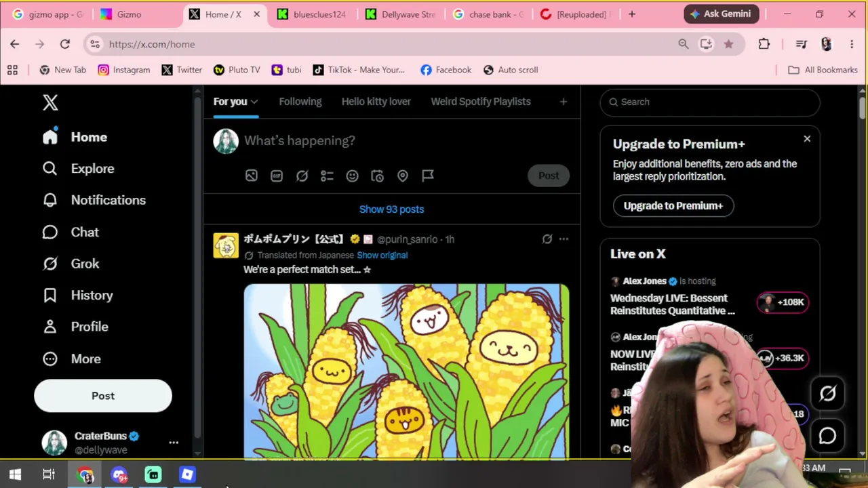The image size is (868, 488).
Task: Close the Home / X browser tab
Action: tap(256, 14)
